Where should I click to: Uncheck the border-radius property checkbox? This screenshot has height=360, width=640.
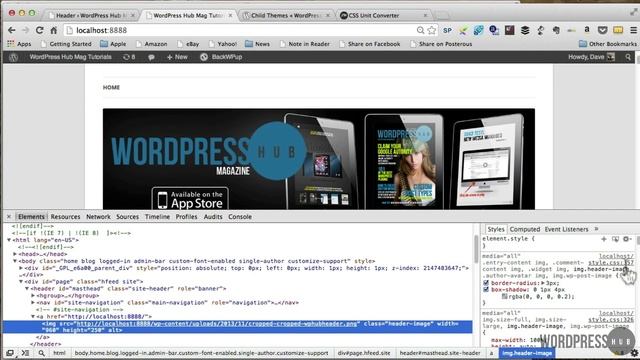[486, 283]
